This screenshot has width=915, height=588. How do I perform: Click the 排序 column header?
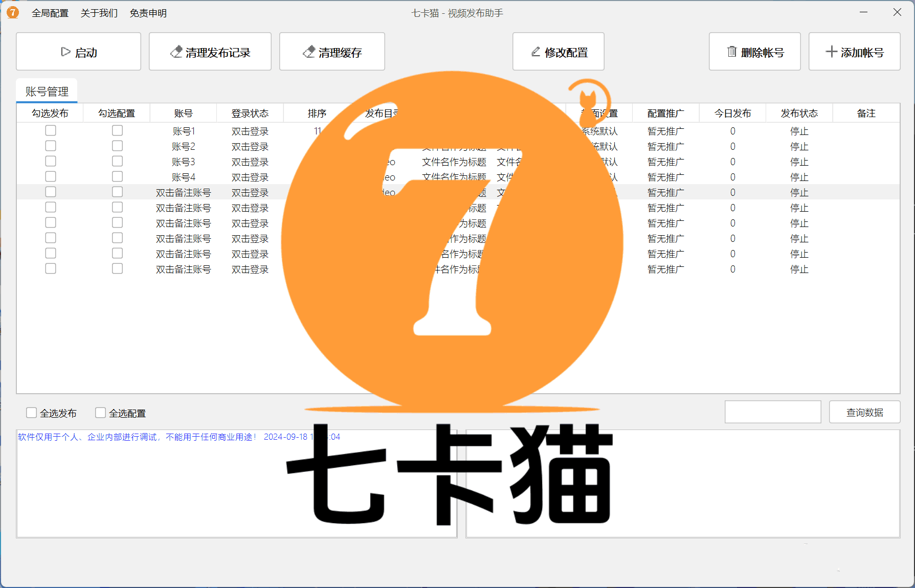(317, 114)
